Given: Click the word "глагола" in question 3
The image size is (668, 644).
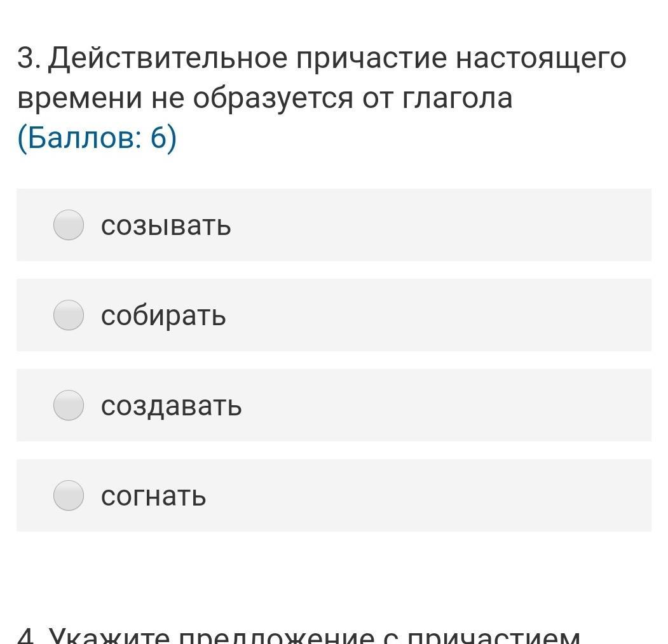Looking at the screenshot, I should point(457,98).
